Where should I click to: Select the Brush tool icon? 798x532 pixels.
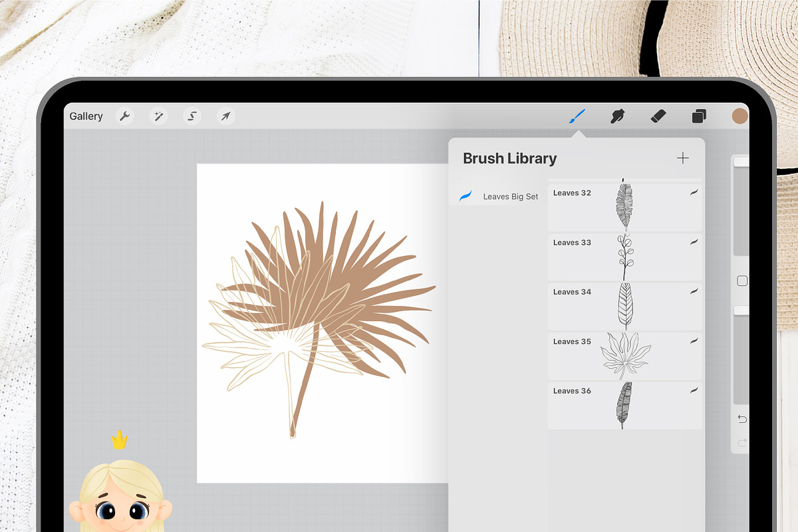point(577,117)
